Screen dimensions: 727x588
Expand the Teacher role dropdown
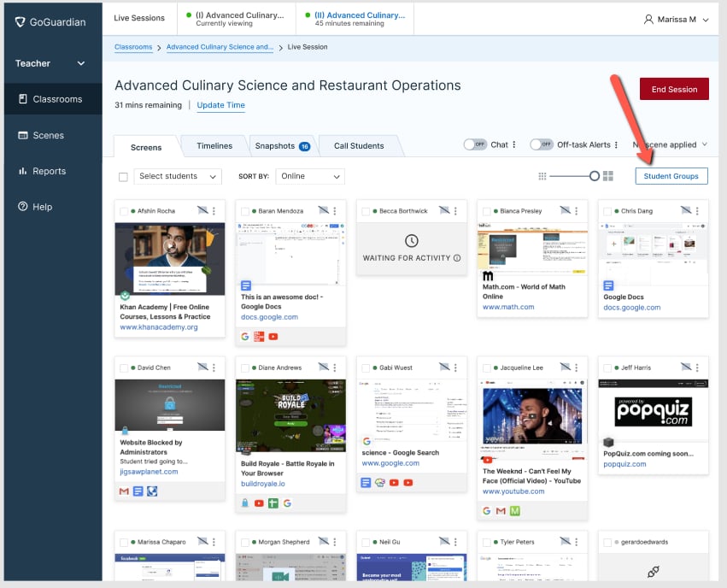50,63
